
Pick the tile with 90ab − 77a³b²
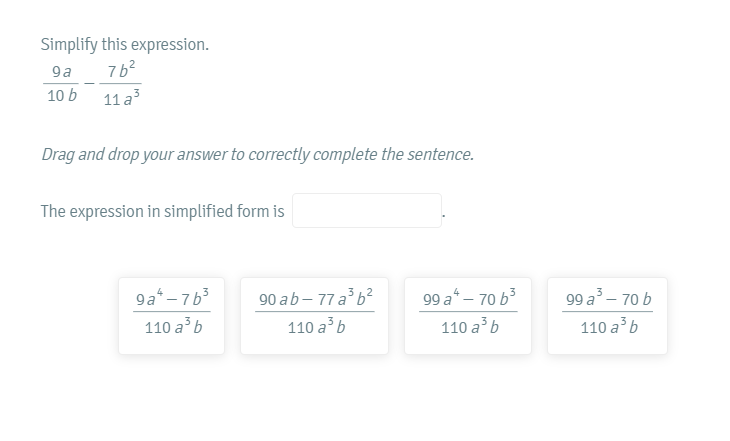314,316
